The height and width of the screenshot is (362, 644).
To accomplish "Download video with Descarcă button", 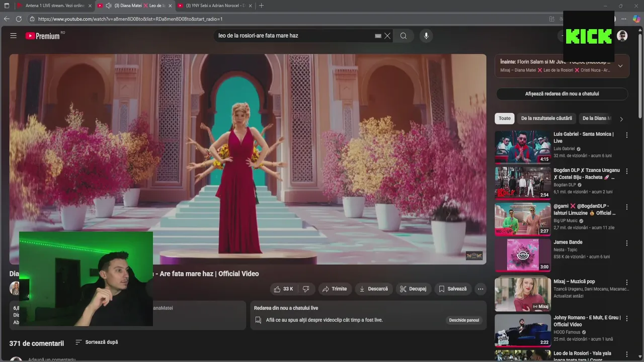I will (374, 289).
